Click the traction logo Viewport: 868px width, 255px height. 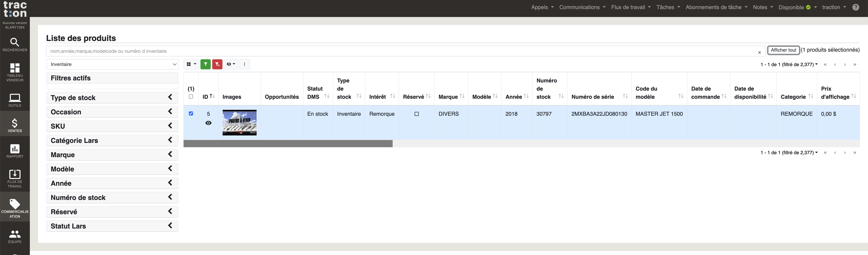15,9
